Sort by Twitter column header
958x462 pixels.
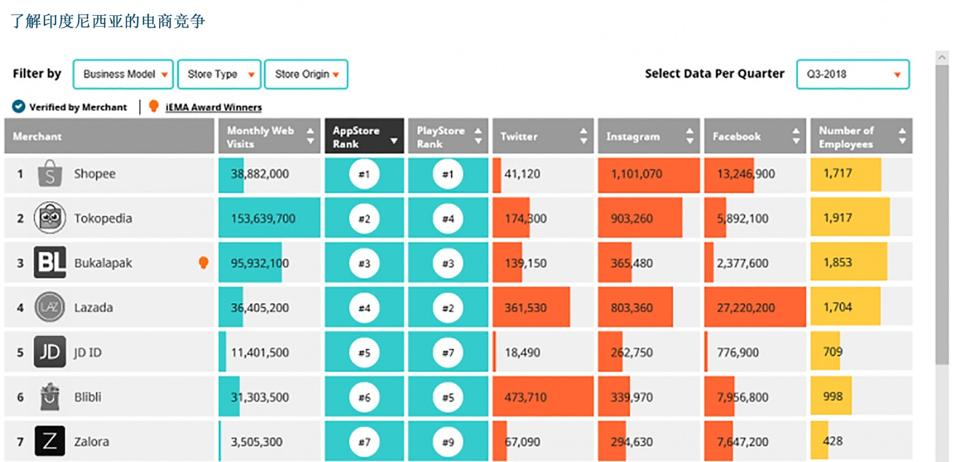click(x=543, y=136)
